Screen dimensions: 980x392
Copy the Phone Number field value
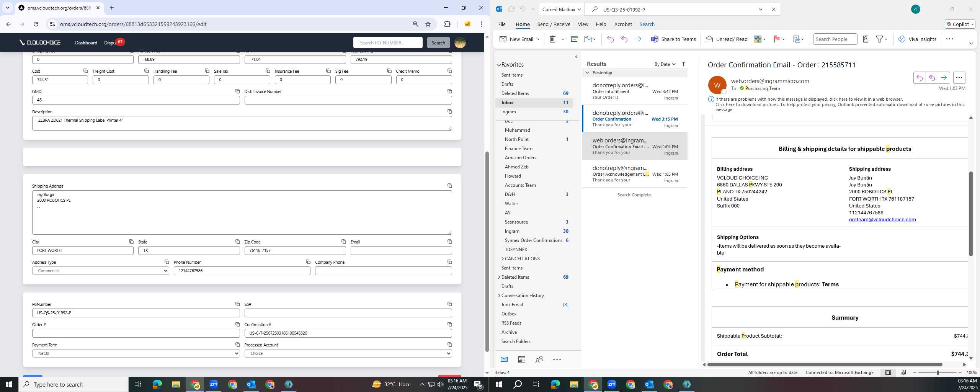click(x=308, y=262)
